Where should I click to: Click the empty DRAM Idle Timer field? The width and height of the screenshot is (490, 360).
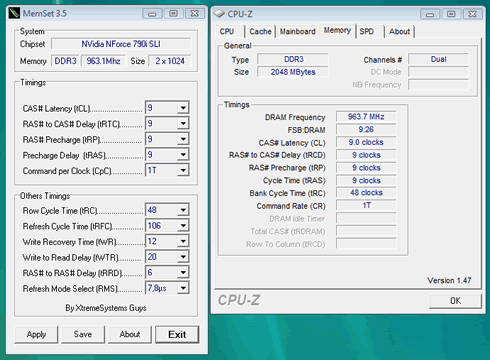[x=366, y=218]
